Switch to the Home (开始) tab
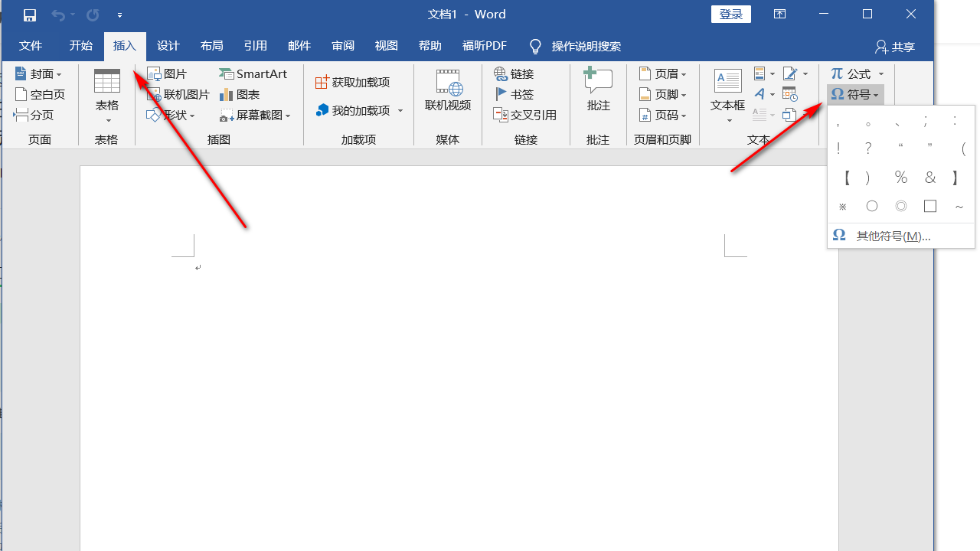Viewport: 980px width, 551px height. (81, 46)
